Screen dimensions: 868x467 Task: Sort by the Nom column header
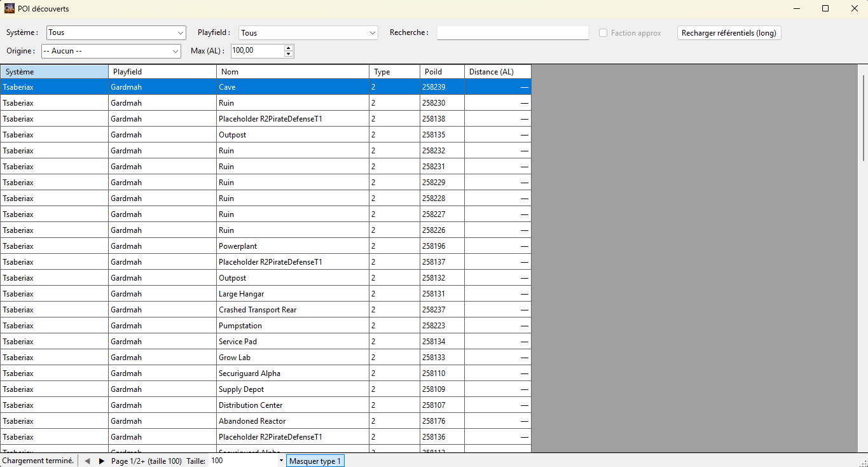click(x=293, y=72)
